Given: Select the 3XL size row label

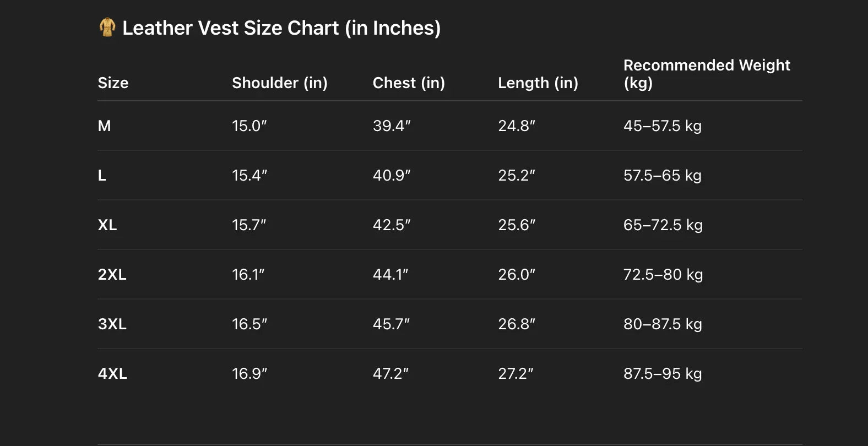Looking at the screenshot, I should click(112, 324).
